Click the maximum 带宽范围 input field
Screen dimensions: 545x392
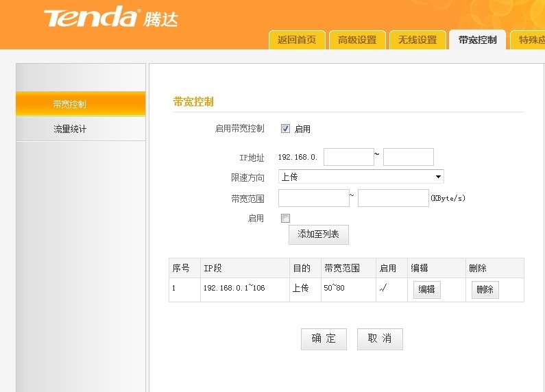[393, 198]
